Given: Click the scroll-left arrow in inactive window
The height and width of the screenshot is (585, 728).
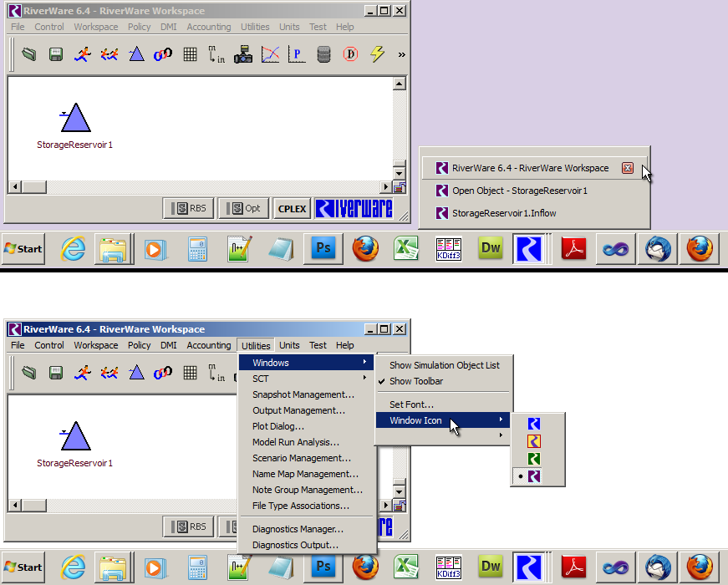Looking at the screenshot, I should coord(15,186).
